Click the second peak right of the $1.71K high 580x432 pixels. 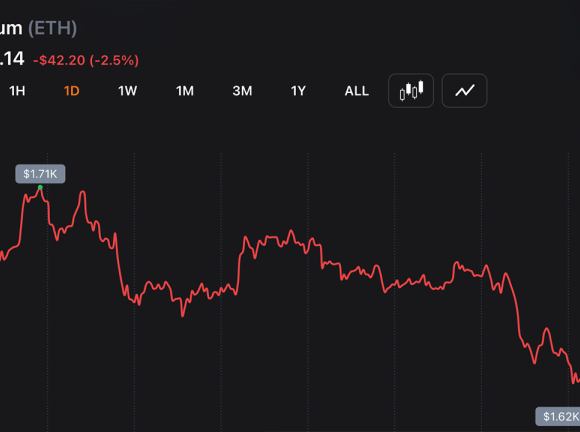click(83, 192)
